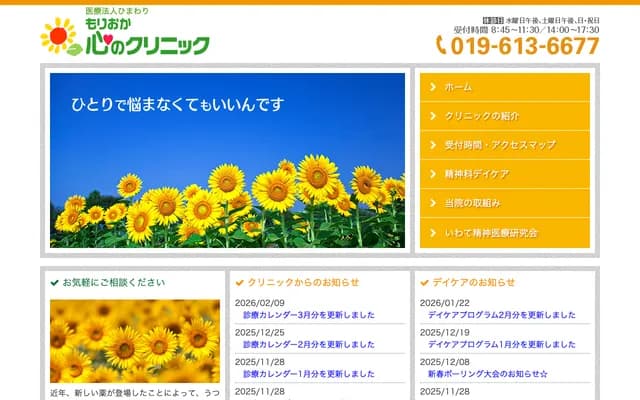Click the checkmark icon beside クリニックからのお知らせ
Viewport: 640px width, 400px height.
click(239, 283)
